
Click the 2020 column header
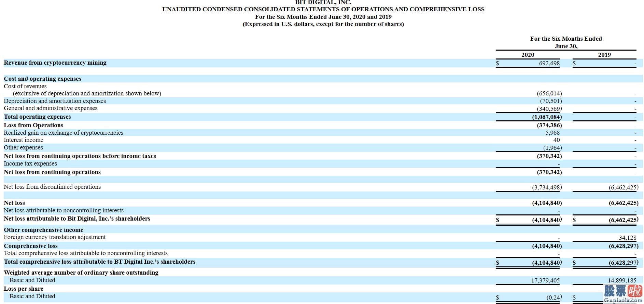point(528,55)
